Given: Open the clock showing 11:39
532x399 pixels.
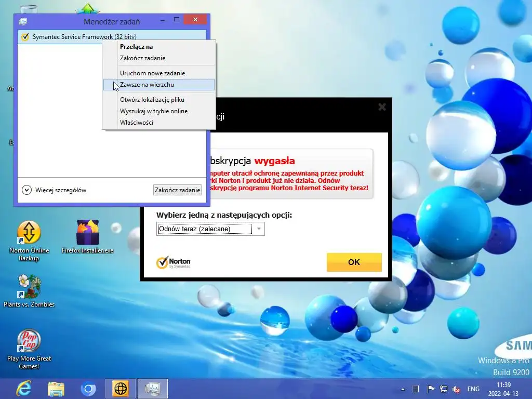Looking at the screenshot, I should pyautogui.click(x=503, y=389).
